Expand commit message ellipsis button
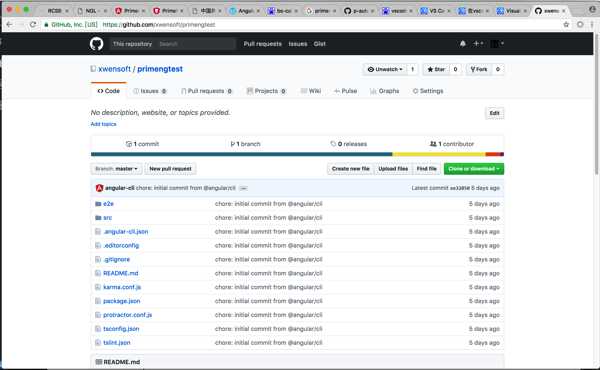 (243, 188)
